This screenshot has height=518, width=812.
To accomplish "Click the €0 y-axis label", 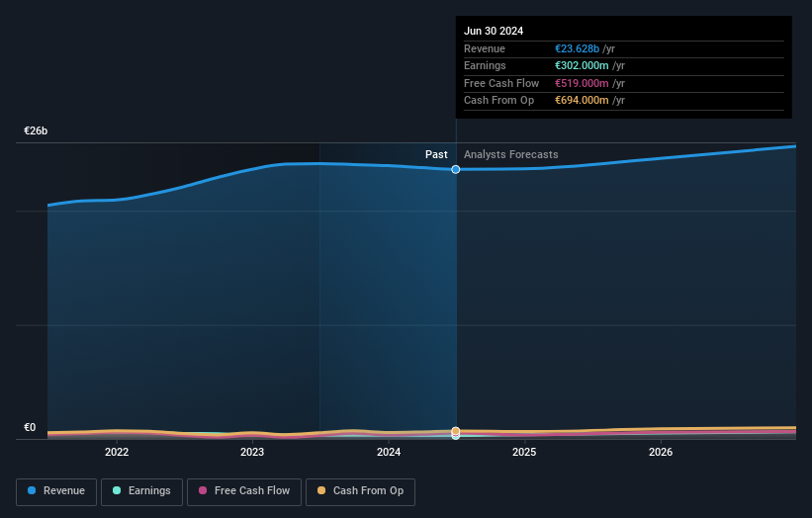I will (30, 427).
